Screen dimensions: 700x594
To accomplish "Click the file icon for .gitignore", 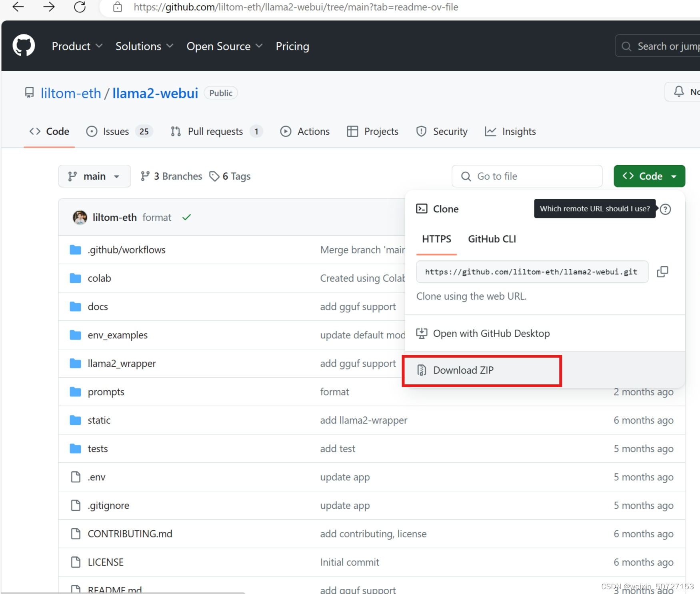I will (76, 505).
